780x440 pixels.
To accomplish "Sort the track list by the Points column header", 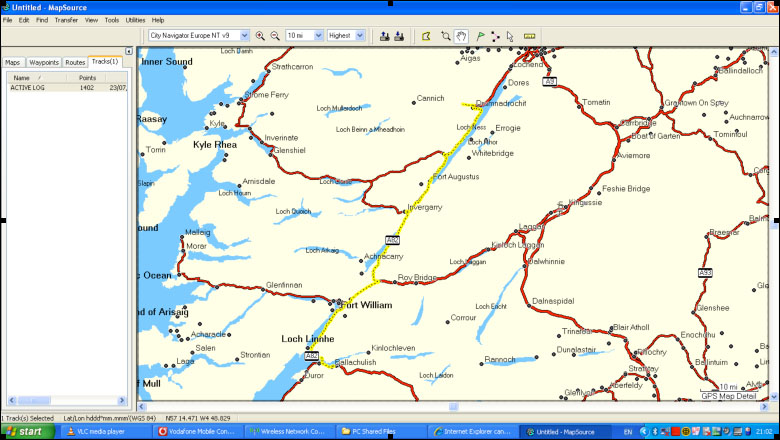I will 87,78.
